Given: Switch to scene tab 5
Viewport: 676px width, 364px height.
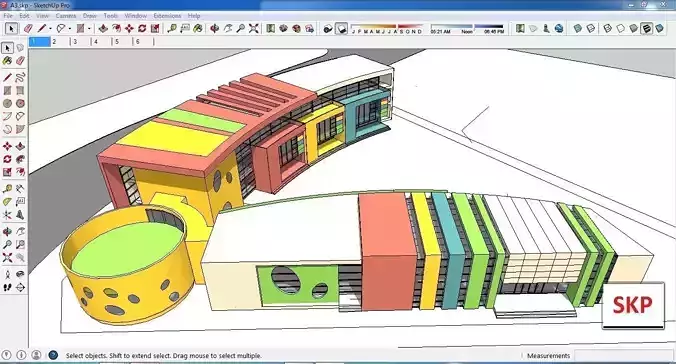Looking at the screenshot, I should (122, 42).
